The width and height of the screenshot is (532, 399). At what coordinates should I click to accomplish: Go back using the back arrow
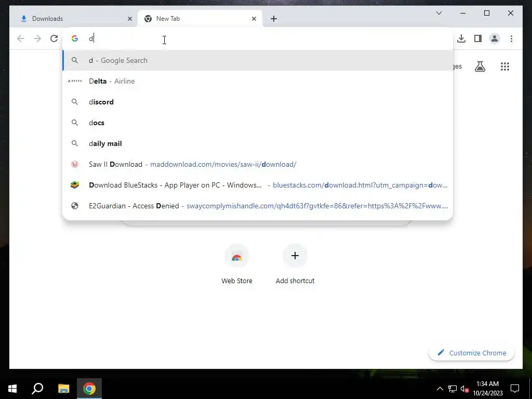point(21,38)
